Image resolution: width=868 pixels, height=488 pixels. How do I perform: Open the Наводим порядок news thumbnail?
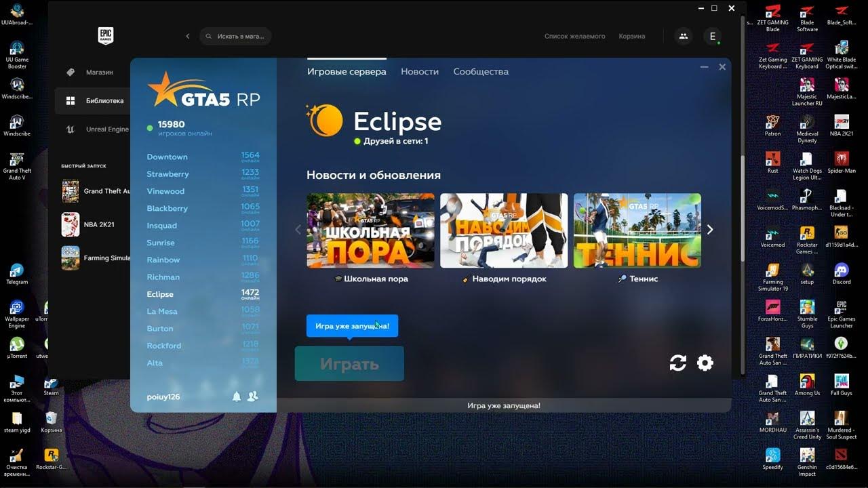point(504,230)
